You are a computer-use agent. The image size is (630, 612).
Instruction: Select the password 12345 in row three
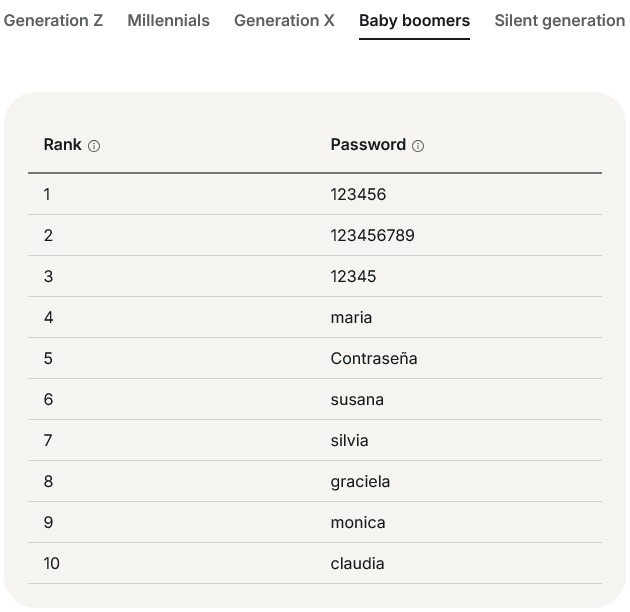click(353, 276)
